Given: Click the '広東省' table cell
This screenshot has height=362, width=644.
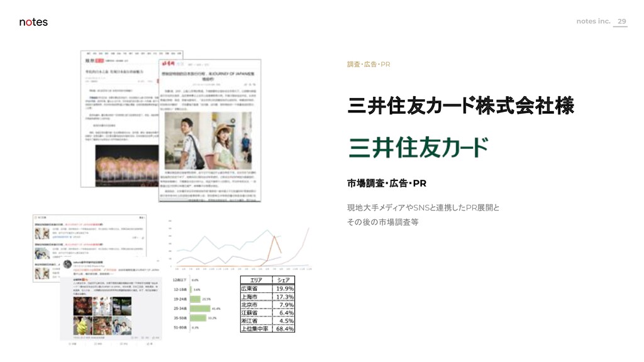Looking at the screenshot, I should (x=257, y=288).
